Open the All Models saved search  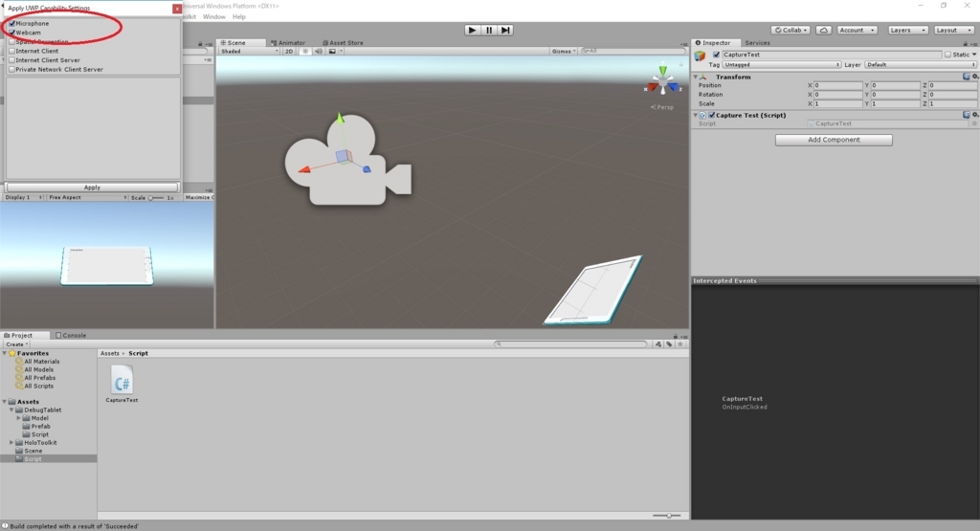click(38, 370)
